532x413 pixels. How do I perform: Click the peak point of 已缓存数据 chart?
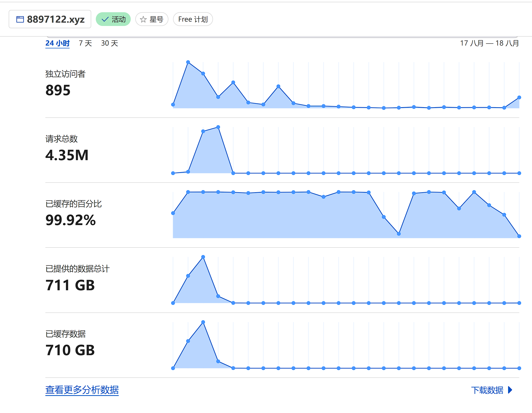(x=203, y=322)
